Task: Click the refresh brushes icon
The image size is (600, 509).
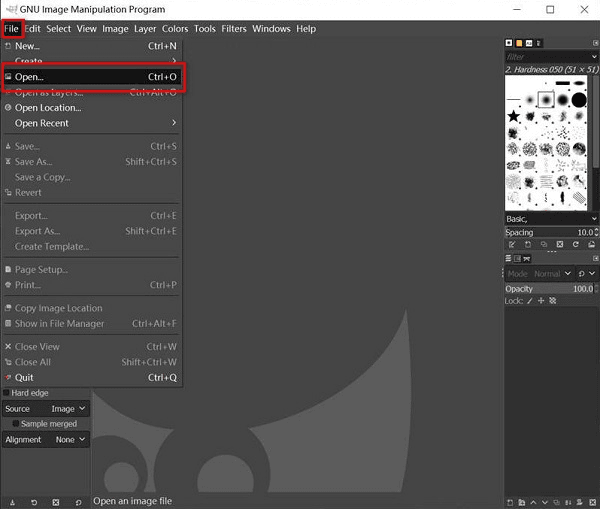Action: point(576,244)
